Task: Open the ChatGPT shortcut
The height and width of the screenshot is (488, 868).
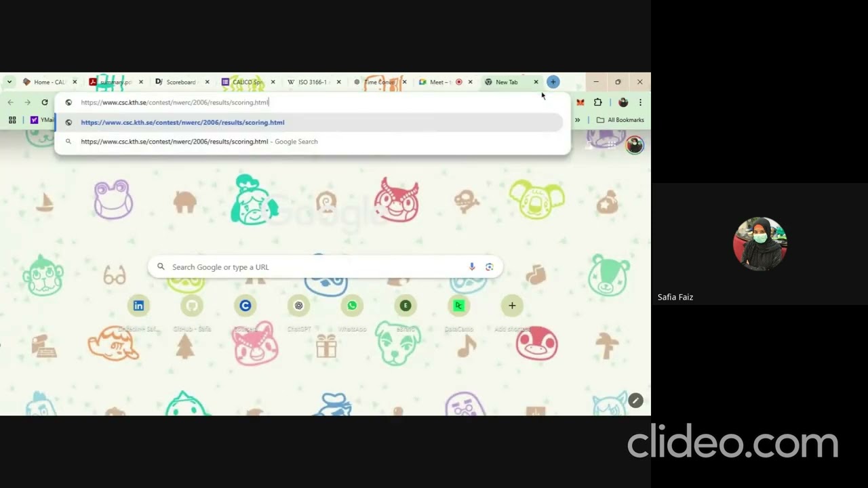Action: [298, 306]
